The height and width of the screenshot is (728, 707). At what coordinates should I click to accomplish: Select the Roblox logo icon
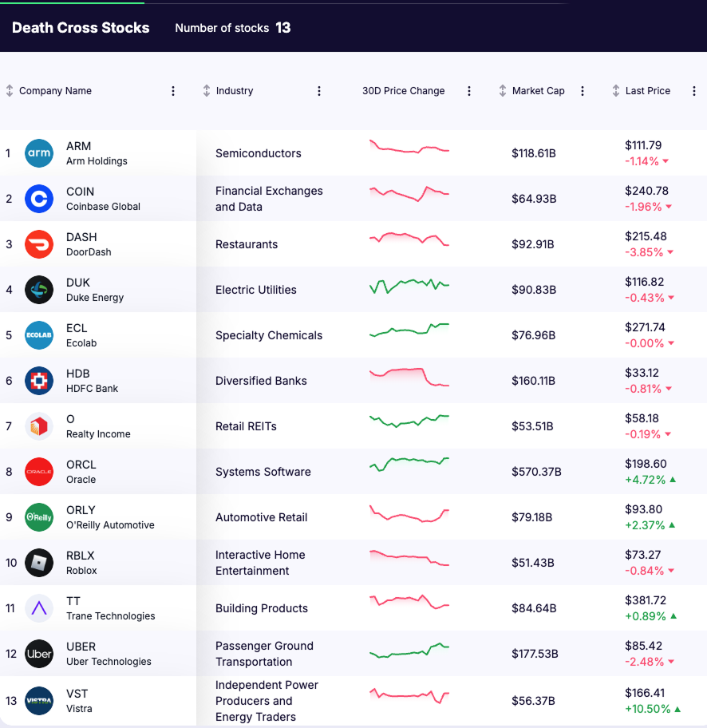[40, 563]
